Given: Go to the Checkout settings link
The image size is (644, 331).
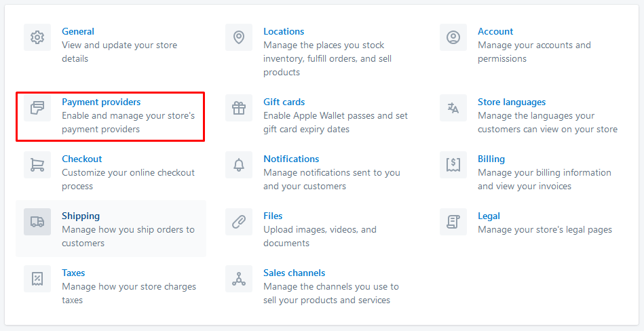Looking at the screenshot, I should click(81, 159).
